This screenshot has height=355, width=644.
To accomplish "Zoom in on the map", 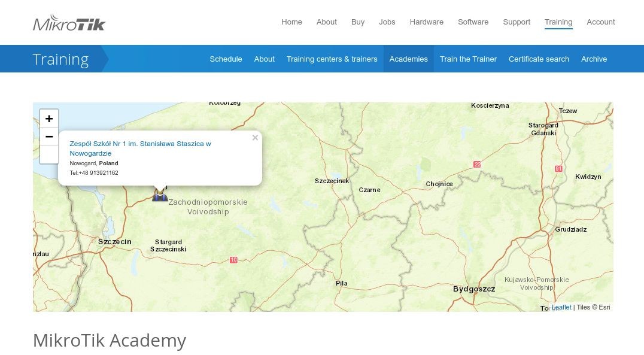I will tap(49, 119).
